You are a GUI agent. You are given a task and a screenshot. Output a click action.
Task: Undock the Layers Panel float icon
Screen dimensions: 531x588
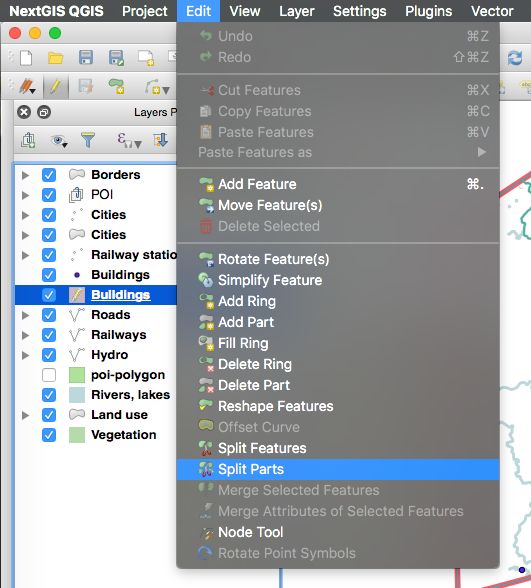[x=44, y=112]
